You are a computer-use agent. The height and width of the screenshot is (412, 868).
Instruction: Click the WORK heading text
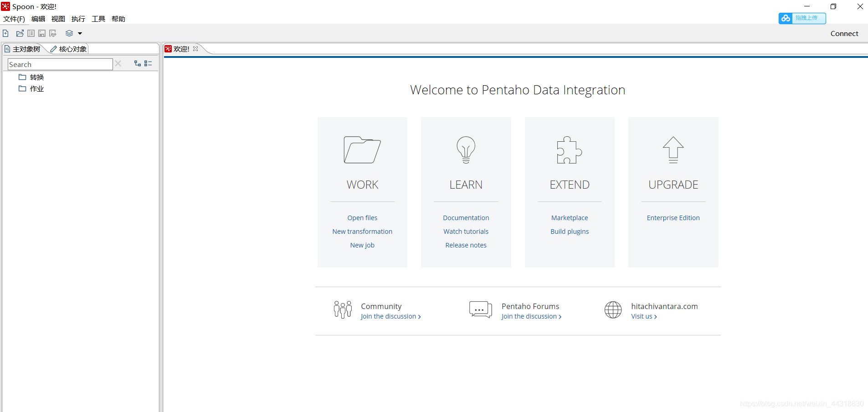(362, 185)
